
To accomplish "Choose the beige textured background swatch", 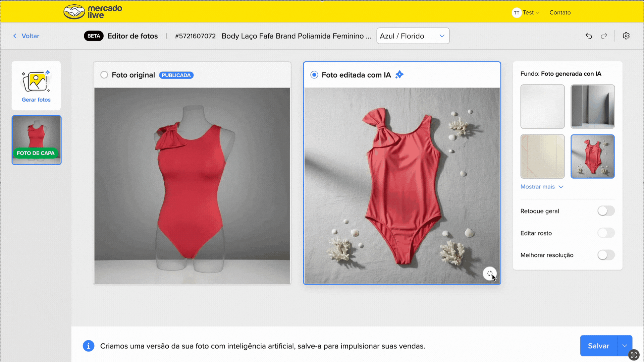I will click(x=542, y=157).
